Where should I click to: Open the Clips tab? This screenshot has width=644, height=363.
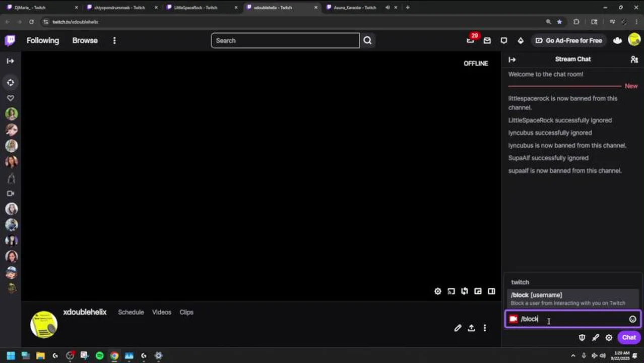click(186, 312)
